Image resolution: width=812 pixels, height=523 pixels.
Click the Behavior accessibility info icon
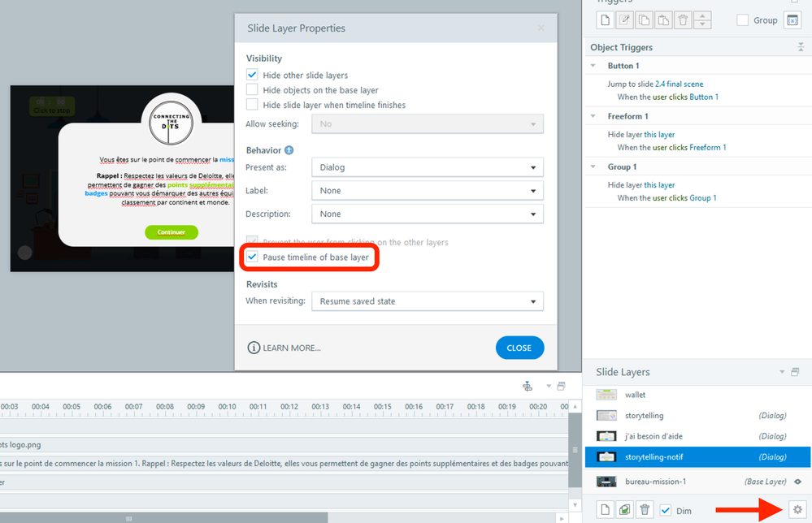(x=289, y=150)
